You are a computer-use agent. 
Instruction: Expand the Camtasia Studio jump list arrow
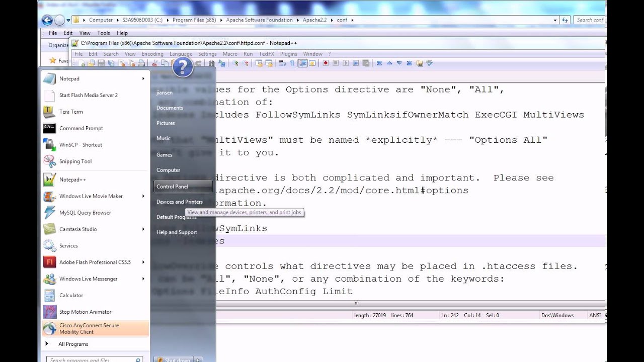point(143,229)
